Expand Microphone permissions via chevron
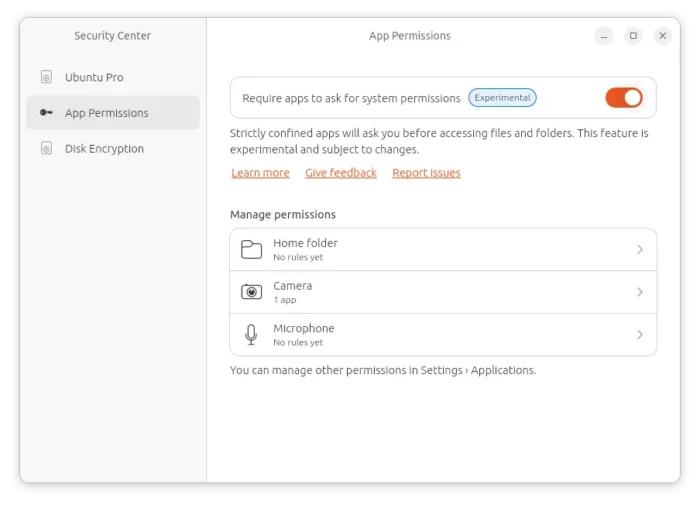Viewport: 700px width, 505px height. [x=640, y=335]
